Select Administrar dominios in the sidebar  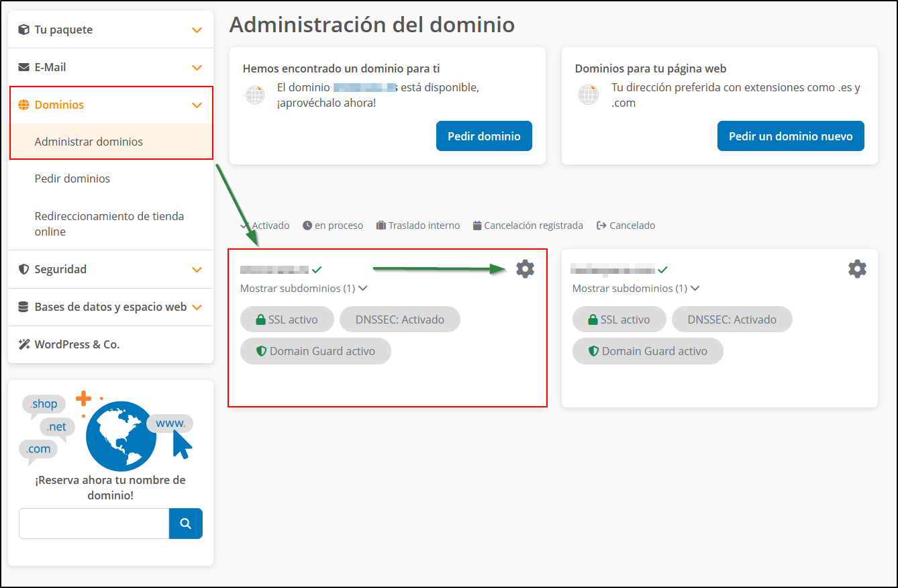click(x=88, y=142)
